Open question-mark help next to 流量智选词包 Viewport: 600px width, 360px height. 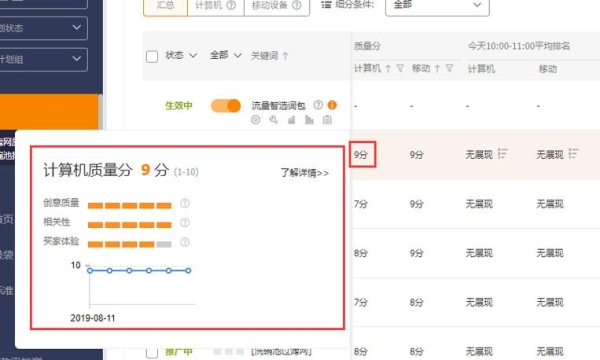pyautogui.click(x=318, y=105)
